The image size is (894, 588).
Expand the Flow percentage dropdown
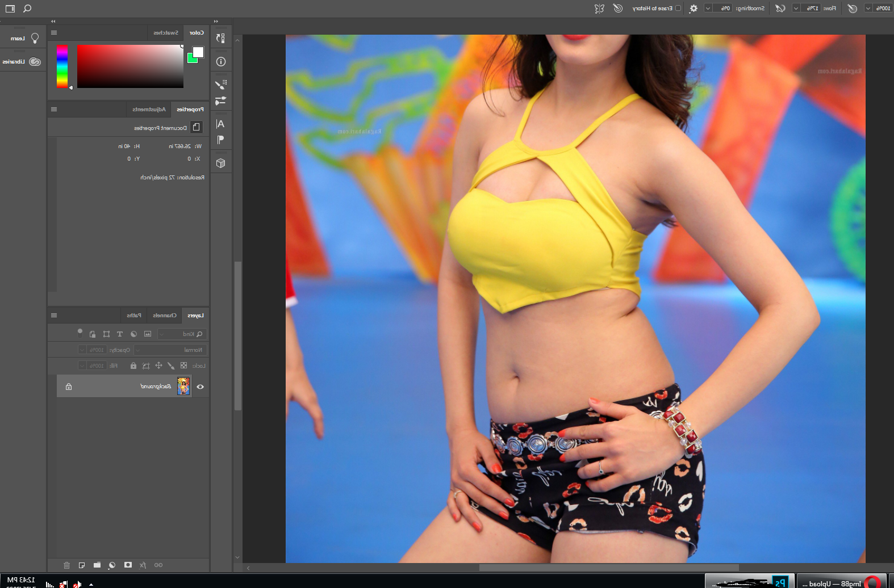[x=796, y=9]
